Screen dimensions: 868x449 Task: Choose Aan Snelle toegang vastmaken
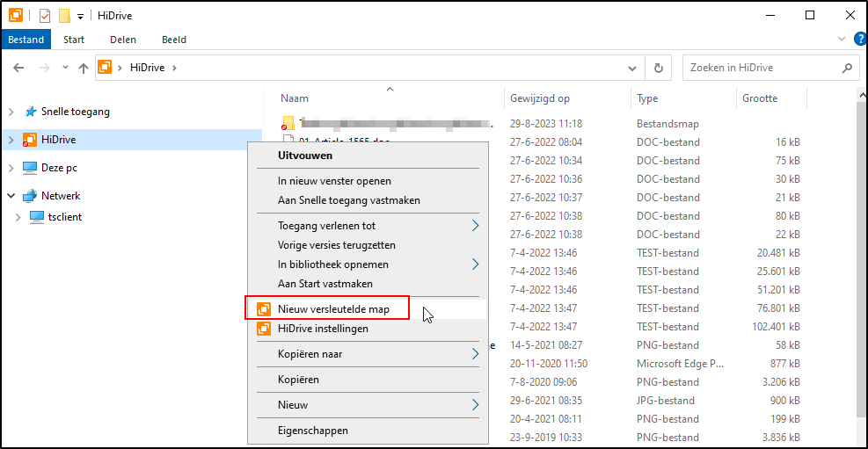point(368,200)
